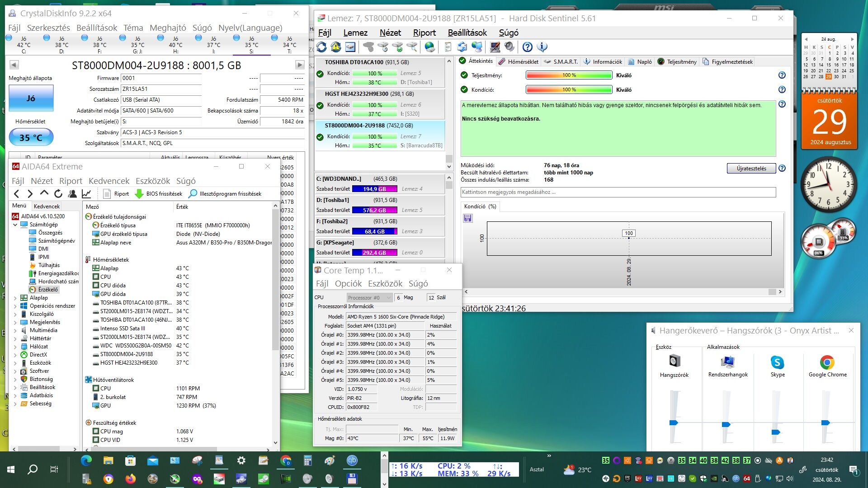This screenshot has width=868, height=488.
Task: Click the Windows Start button
Action: [x=11, y=469]
